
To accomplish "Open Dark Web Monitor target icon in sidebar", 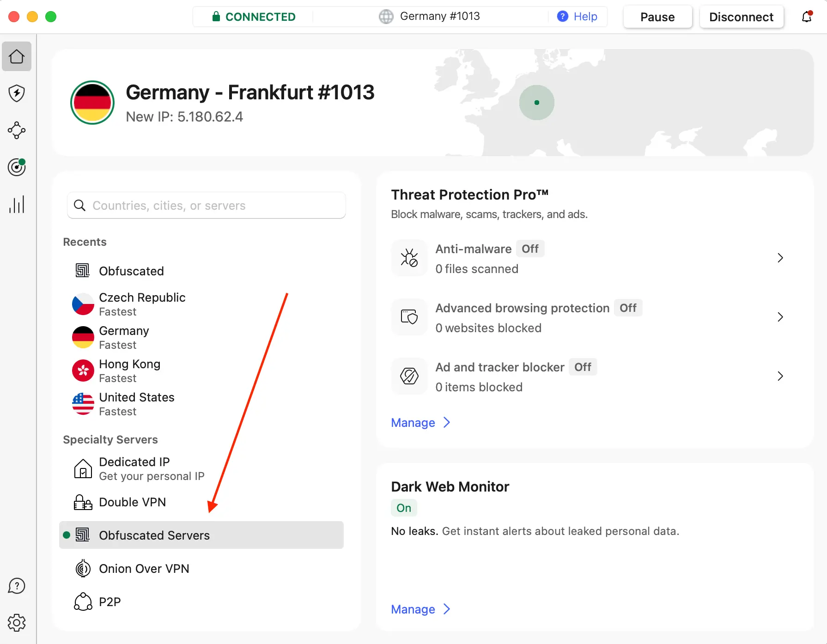I will [x=17, y=167].
